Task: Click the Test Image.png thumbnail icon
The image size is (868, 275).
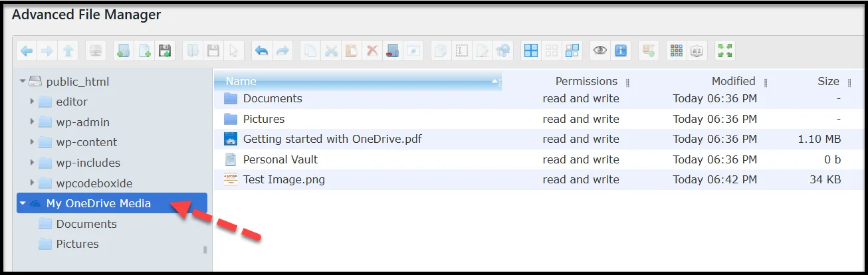Action: 231,179
